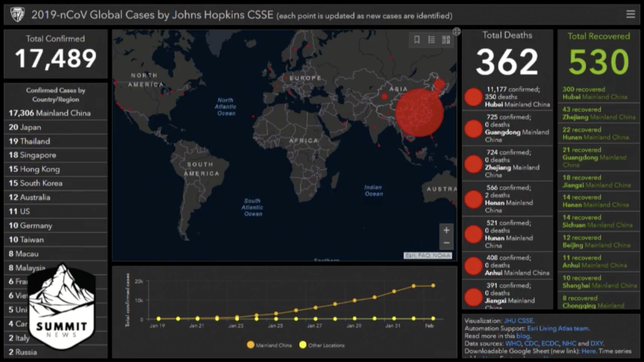Click '300 recovered Hubei' entry
Image resolution: width=644 pixels, height=362 pixels.
(x=599, y=93)
